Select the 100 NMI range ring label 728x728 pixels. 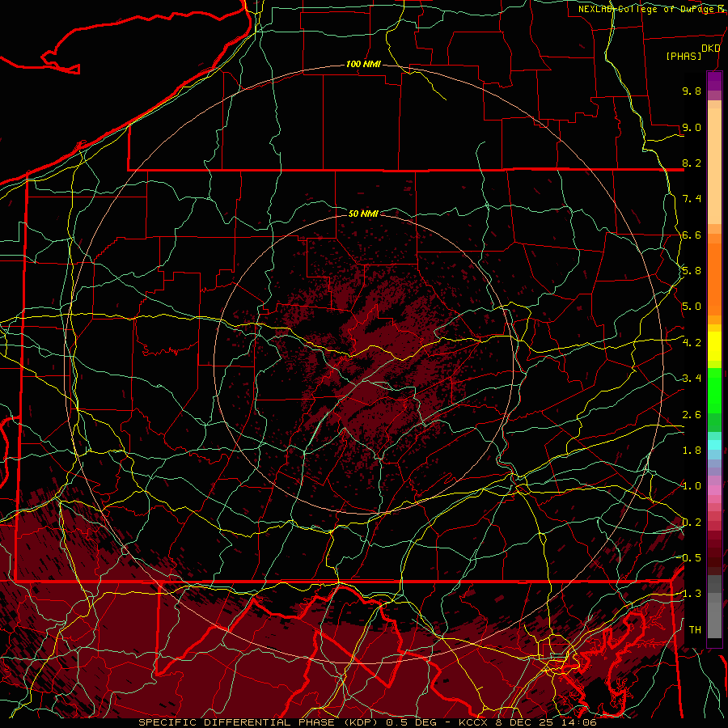[363, 64]
